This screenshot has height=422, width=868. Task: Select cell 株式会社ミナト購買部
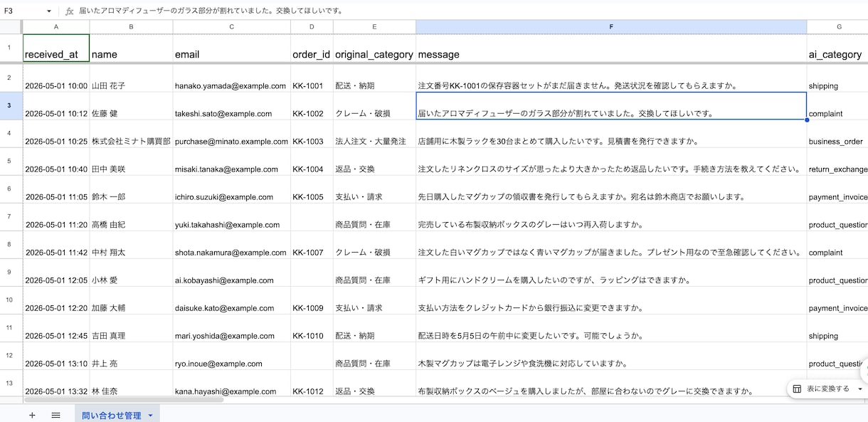click(x=131, y=134)
